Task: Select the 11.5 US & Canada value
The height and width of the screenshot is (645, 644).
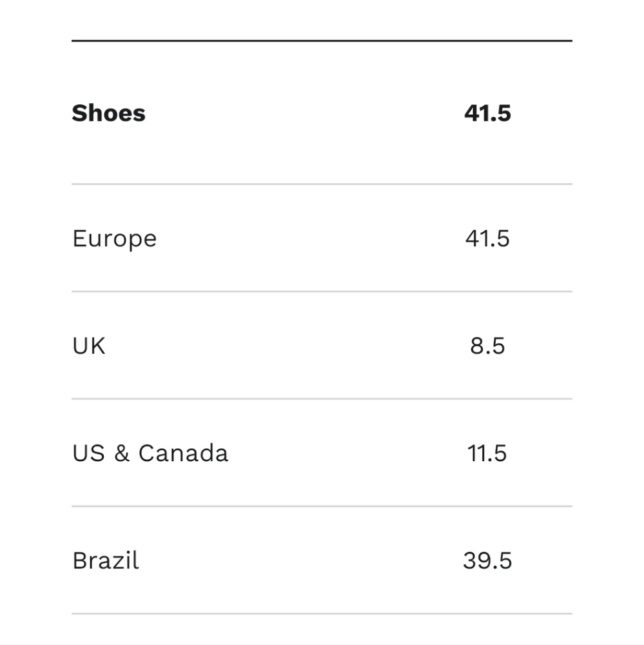Action: click(x=487, y=453)
